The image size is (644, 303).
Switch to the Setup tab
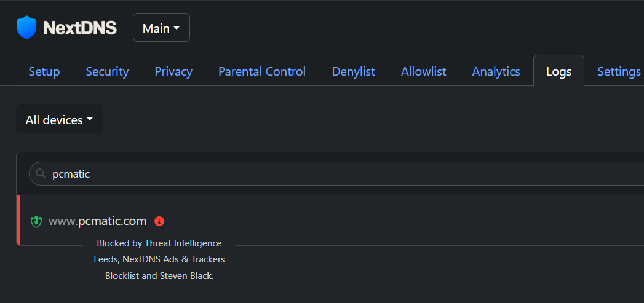(x=44, y=71)
